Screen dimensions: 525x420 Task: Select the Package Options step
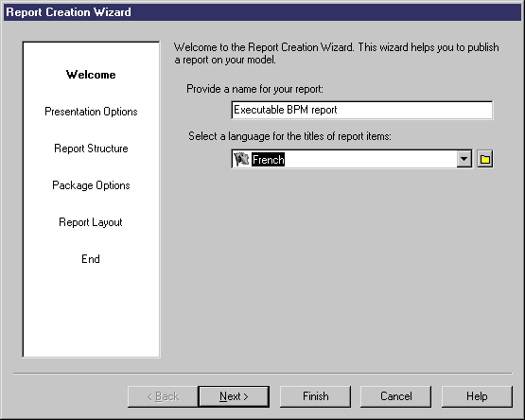tap(91, 185)
